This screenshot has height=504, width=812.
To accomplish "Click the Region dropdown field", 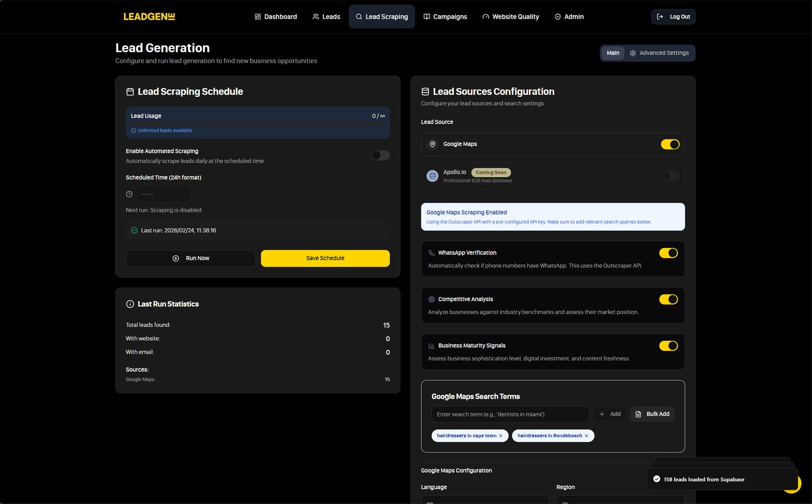I will (621, 500).
